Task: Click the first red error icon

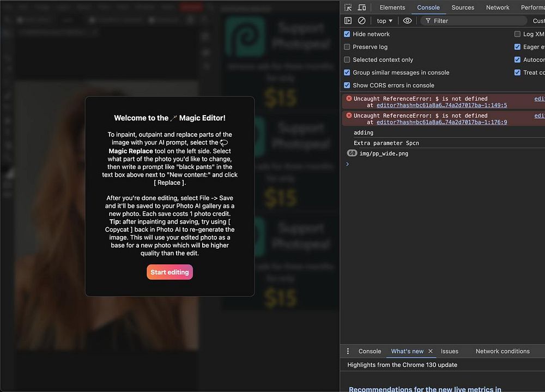Action: (x=349, y=99)
